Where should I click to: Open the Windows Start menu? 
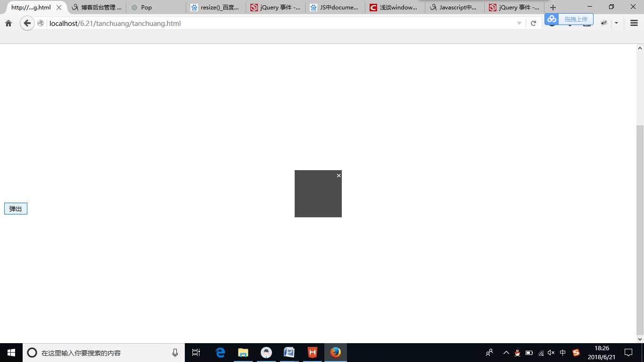[x=11, y=353]
